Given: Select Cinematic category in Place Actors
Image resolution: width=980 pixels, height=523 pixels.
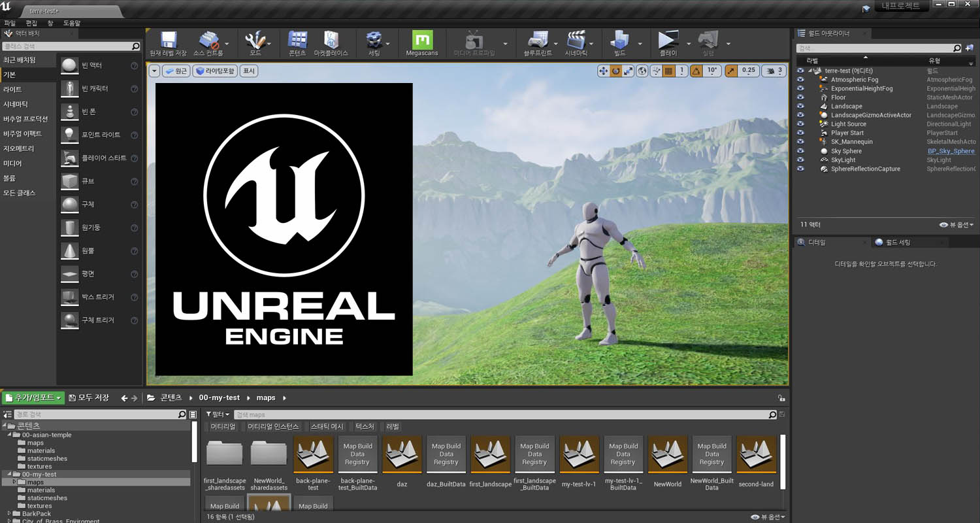Looking at the screenshot, I should pos(16,105).
